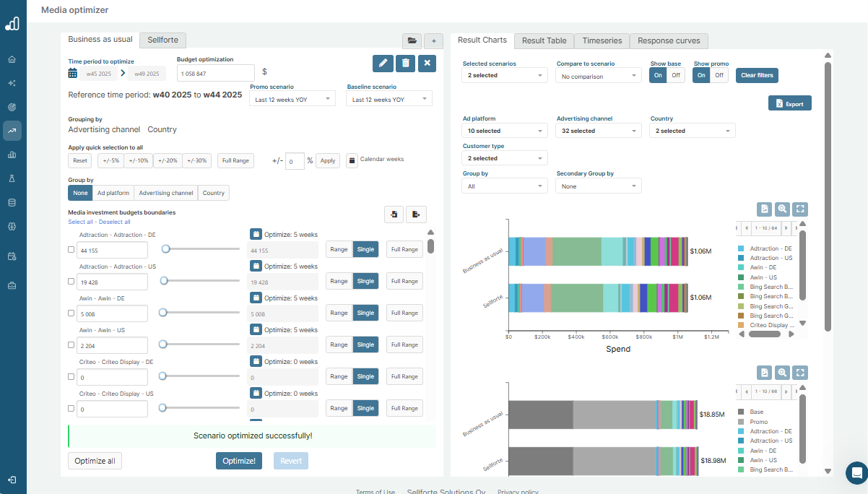The width and height of the screenshot is (868, 494).
Task: Turn Show promo to Off
Action: click(x=719, y=75)
